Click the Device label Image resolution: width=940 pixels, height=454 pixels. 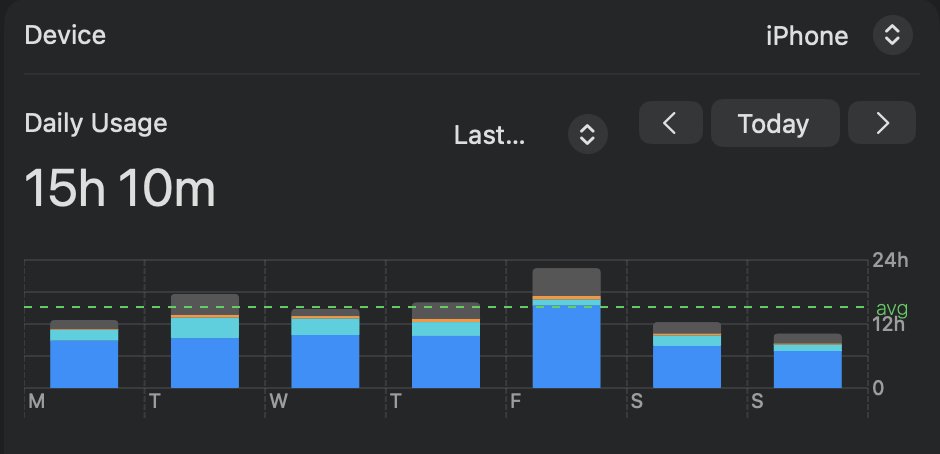pyautogui.click(x=65, y=35)
